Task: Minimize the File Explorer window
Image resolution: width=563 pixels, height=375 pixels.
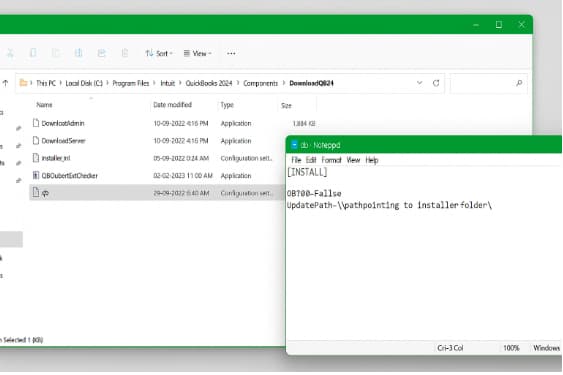Action: pyautogui.click(x=476, y=25)
